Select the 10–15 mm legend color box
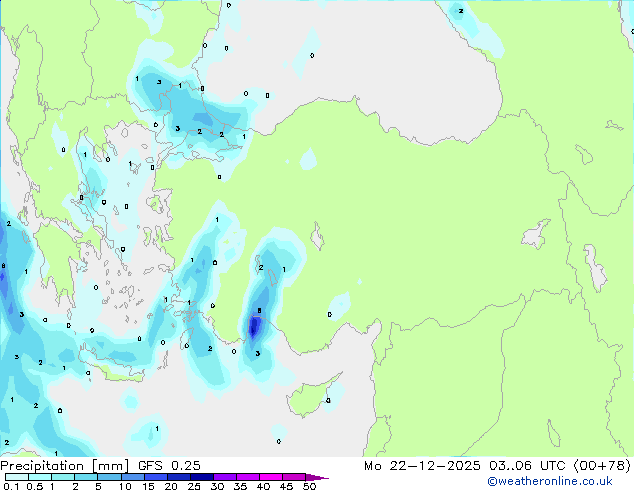Screen dimensions: 634x490 coord(132,477)
